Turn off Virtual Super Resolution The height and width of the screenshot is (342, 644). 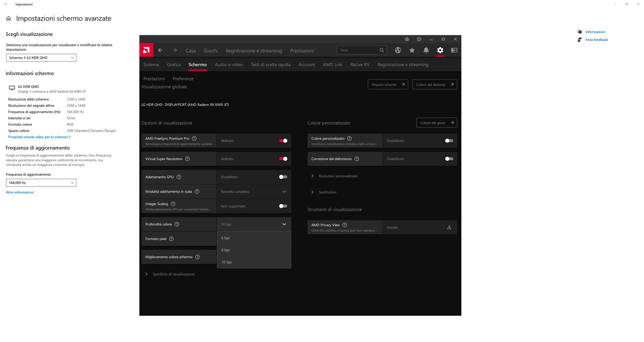283,159
